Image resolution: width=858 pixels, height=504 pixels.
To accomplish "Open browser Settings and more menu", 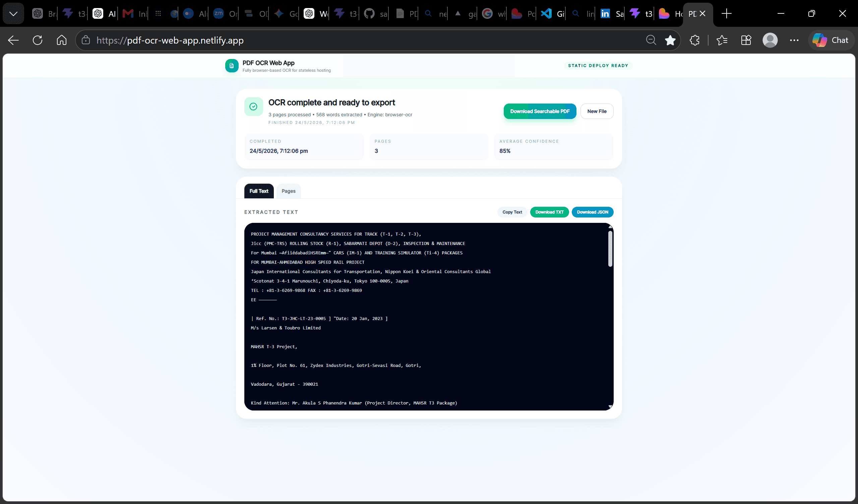I will [794, 40].
